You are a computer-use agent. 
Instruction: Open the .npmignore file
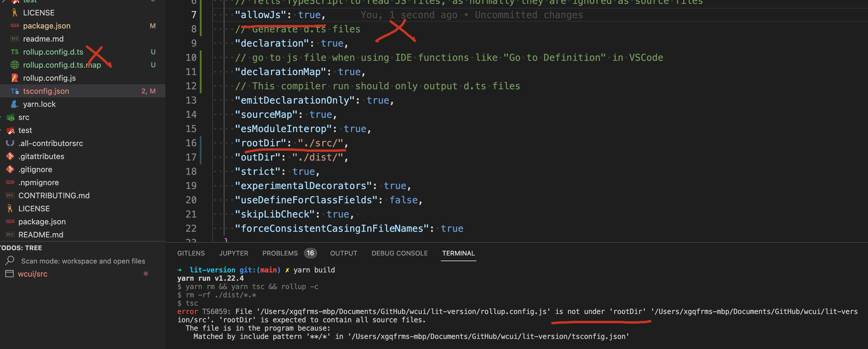39,183
